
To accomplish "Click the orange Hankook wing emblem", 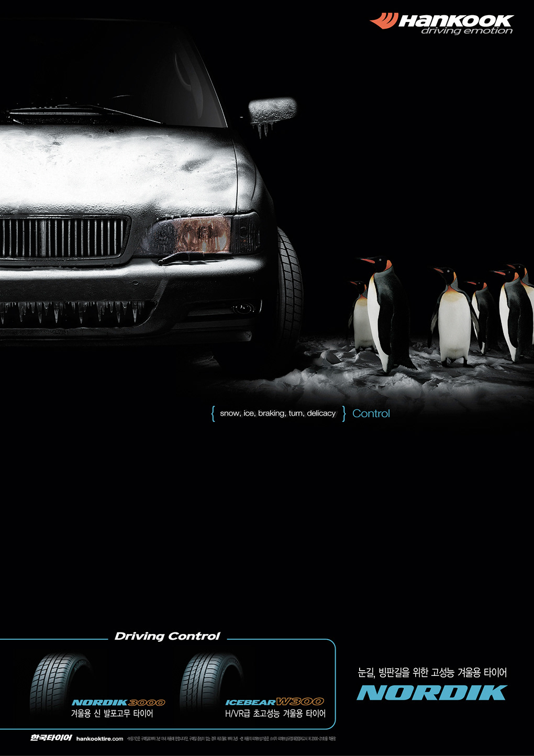I will (x=384, y=20).
